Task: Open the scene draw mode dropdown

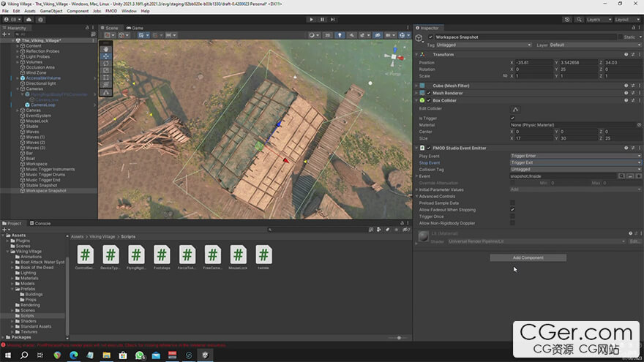Action: click(x=313, y=35)
